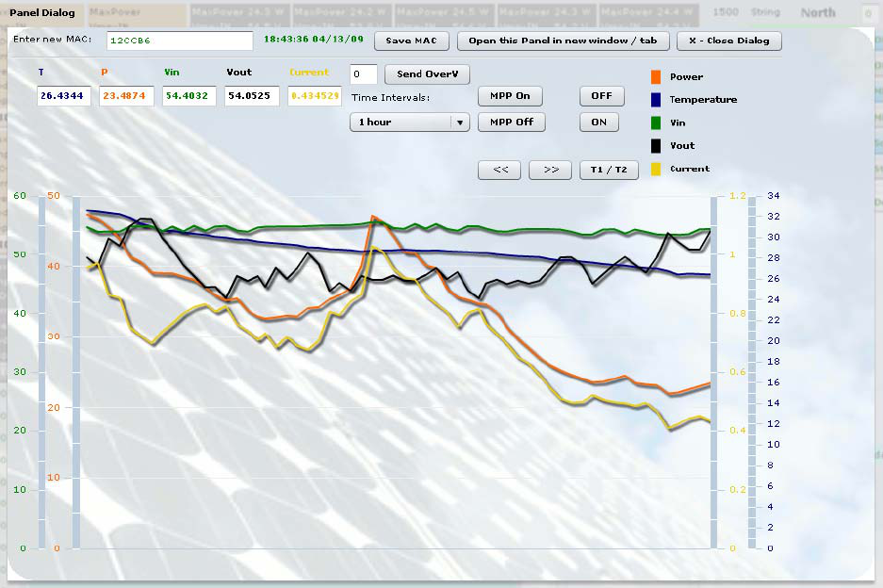The image size is (883, 588).
Task: Select the 1 hour combo box
Action: (409, 122)
